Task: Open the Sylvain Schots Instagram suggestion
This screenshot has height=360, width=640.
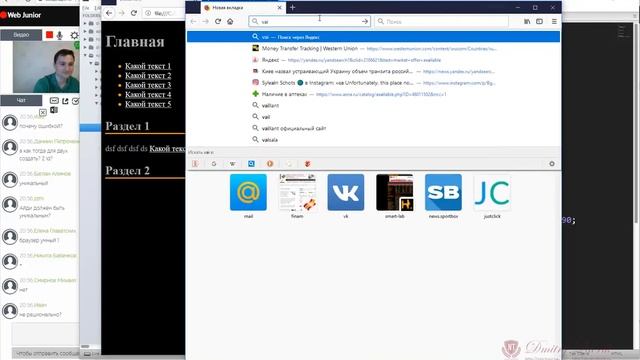Action: pos(373,82)
